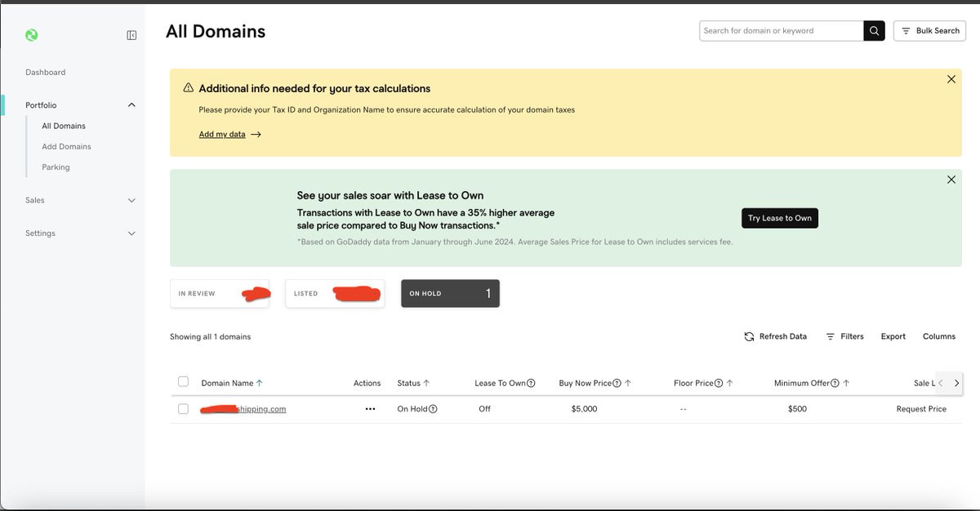Viewport: 980px width, 511px height.
Task: Click the Off lease to own value
Action: [484, 409]
